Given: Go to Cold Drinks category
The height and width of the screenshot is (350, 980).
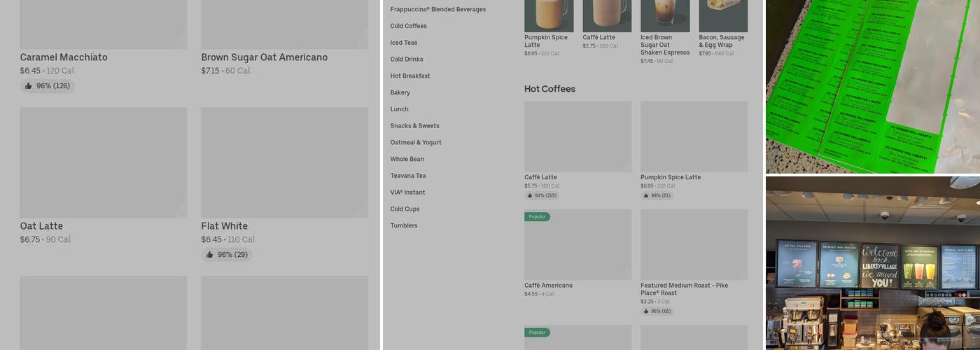Looking at the screenshot, I should [x=407, y=59].
